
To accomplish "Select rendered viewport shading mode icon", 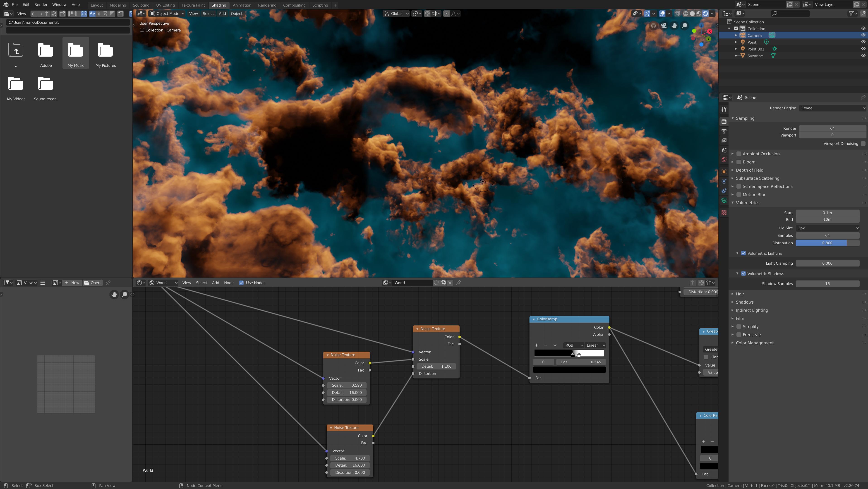I will [x=705, y=14].
